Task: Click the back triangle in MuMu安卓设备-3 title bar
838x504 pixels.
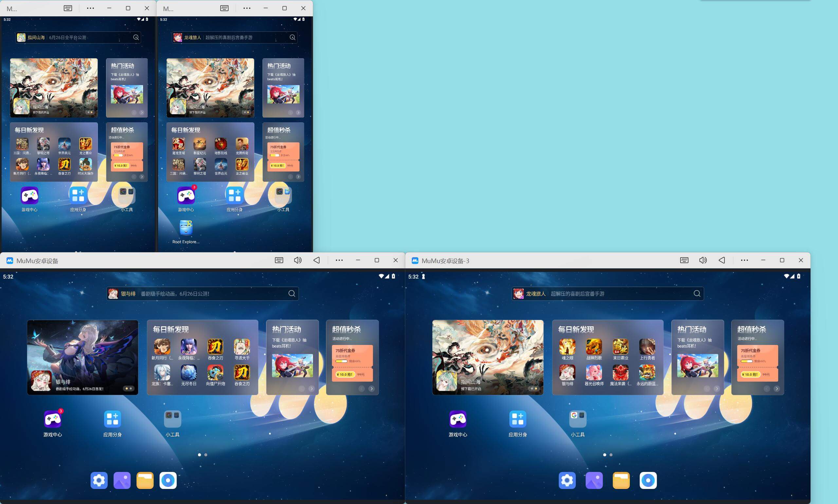Action: 721,260
